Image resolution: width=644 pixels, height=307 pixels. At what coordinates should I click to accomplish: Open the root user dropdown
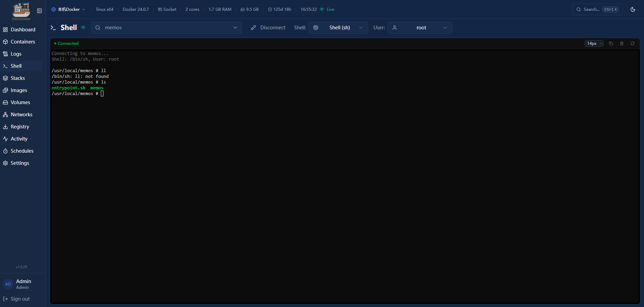[x=420, y=28]
